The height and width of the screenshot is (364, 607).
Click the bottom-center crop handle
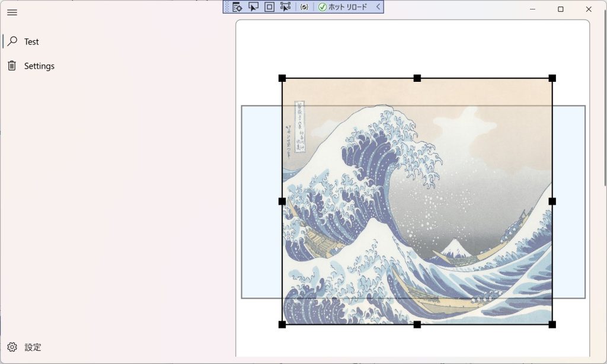tap(417, 324)
